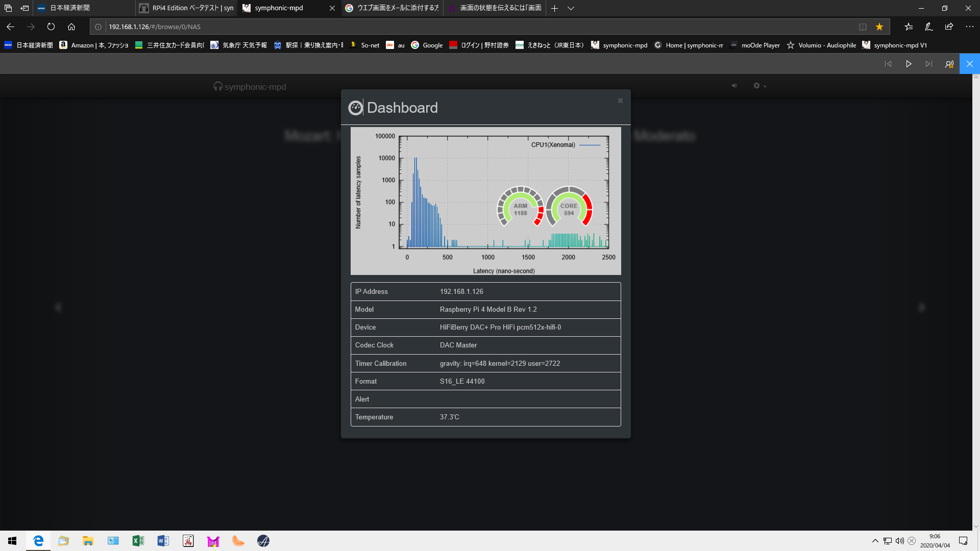The image size is (980, 551).
Task: Close the Dashboard dialog
Action: pyautogui.click(x=620, y=101)
